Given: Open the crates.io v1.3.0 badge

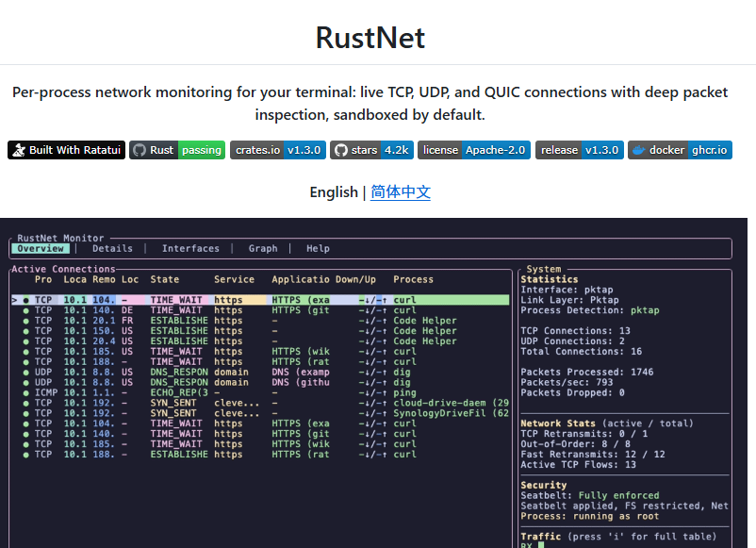Looking at the screenshot, I should (x=278, y=150).
